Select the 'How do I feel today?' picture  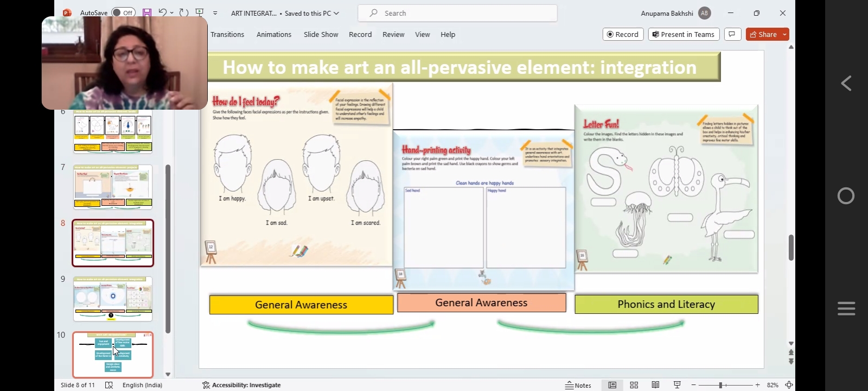point(296,175)
